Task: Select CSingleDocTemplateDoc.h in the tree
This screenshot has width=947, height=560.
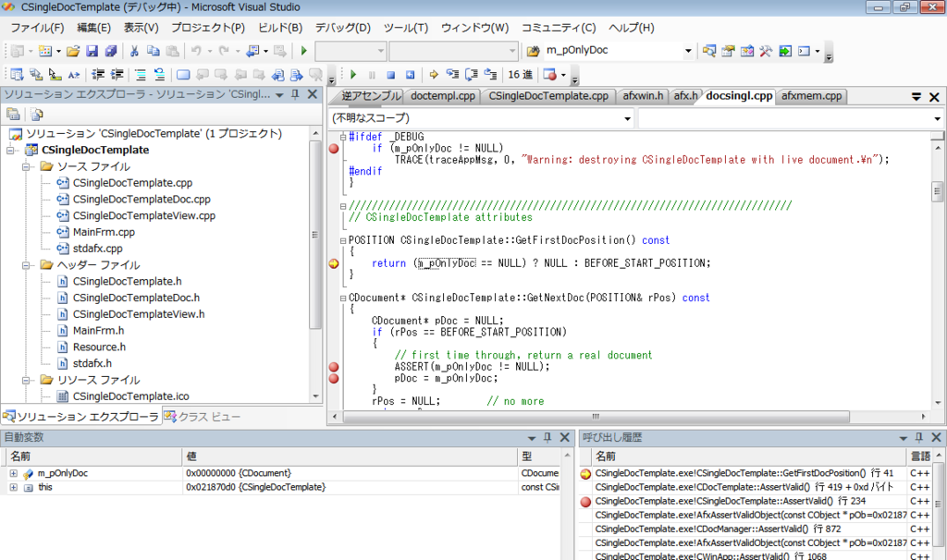Action: pyautogui.click(x=136, y=298)
